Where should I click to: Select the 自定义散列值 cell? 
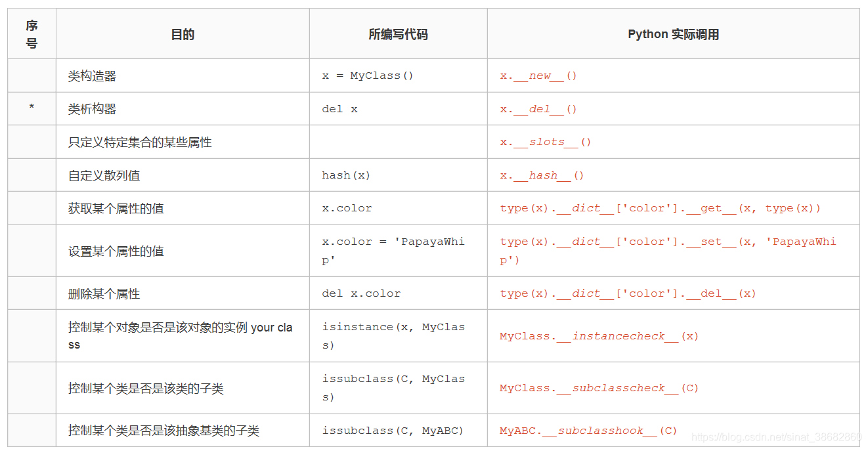(183, 175)
